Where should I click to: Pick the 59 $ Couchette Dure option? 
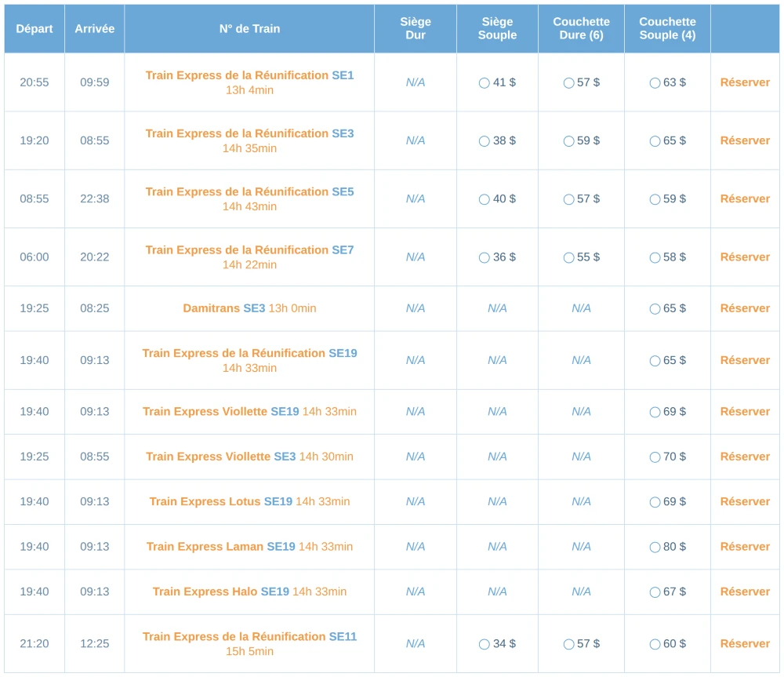pos(568,141)
